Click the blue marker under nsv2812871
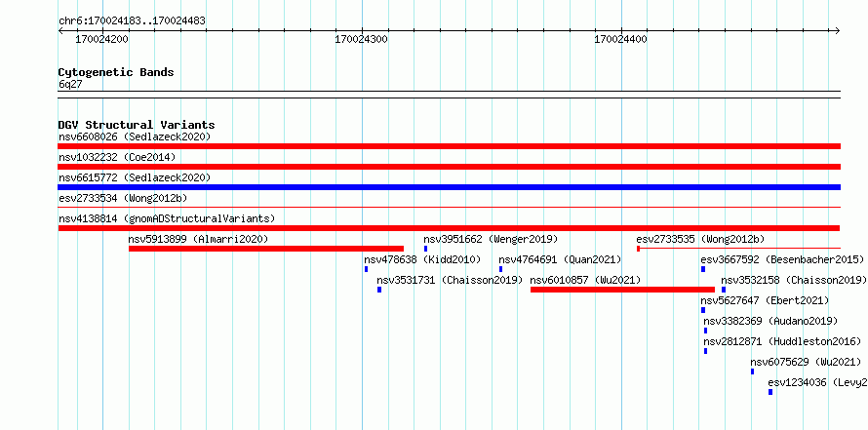 [x=705, y=351]
